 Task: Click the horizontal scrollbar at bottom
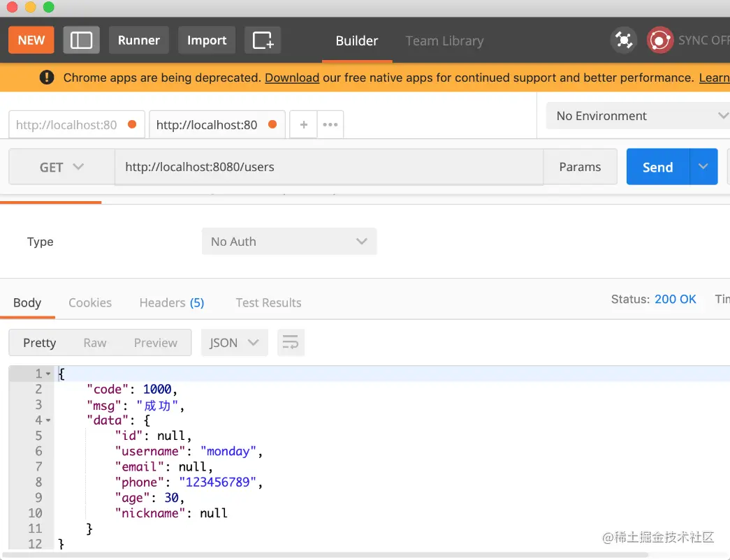point(325,555)
